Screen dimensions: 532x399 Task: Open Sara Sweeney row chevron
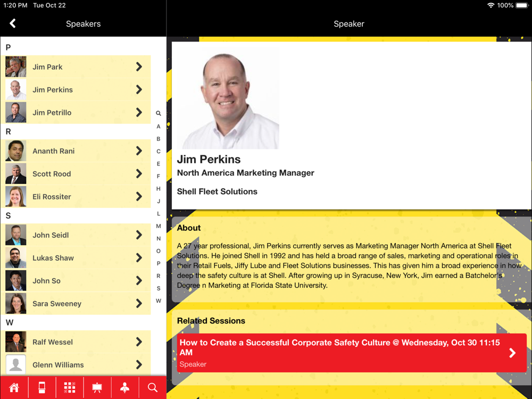tap(139, 303)
